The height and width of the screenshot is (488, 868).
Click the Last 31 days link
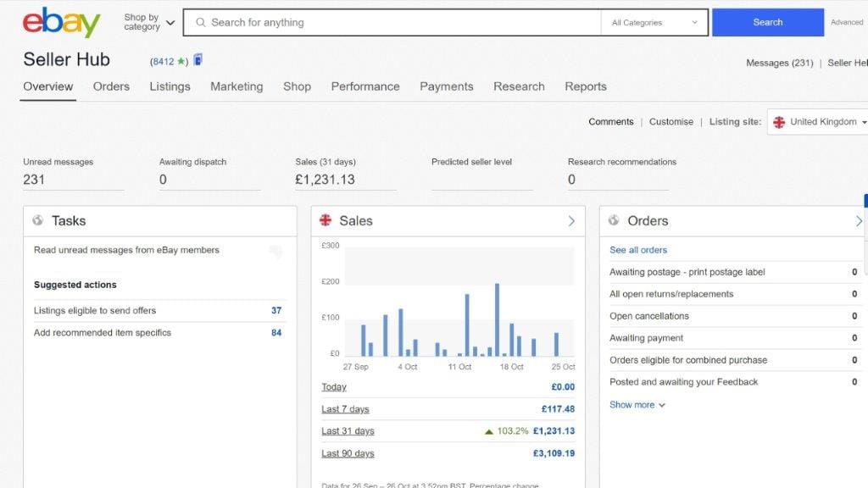[x=348, y=431]
